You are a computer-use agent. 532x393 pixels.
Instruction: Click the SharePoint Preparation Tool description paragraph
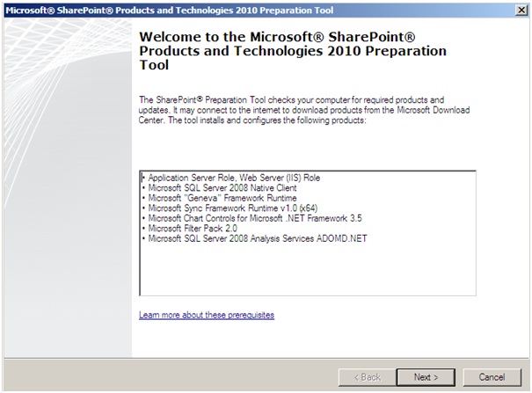coord(304,110)
